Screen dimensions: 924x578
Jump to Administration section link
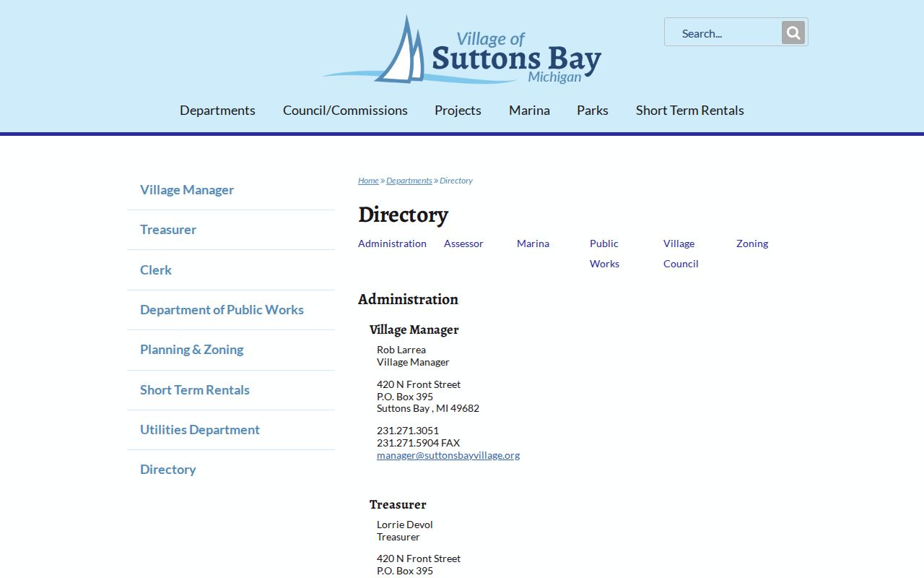pos(392,243)
